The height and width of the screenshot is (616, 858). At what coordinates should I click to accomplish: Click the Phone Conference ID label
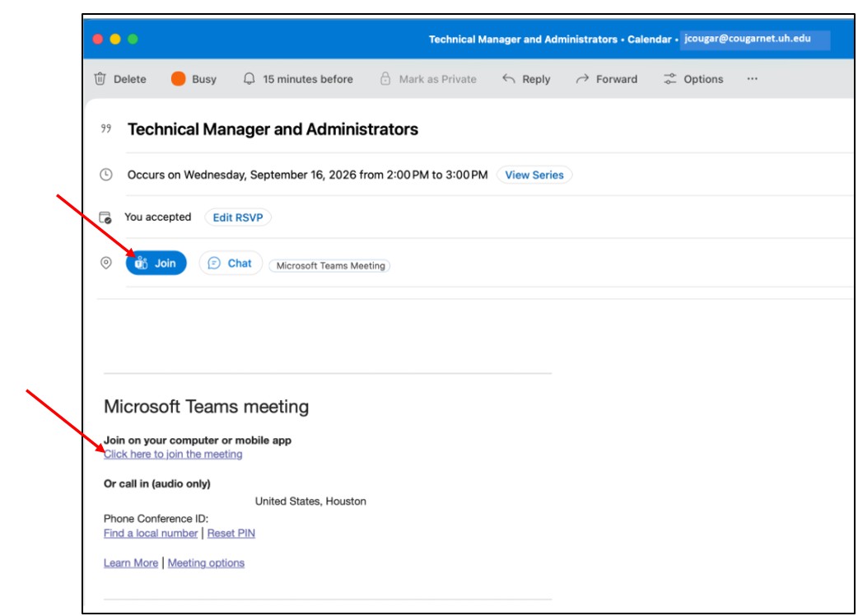point(156,519)
